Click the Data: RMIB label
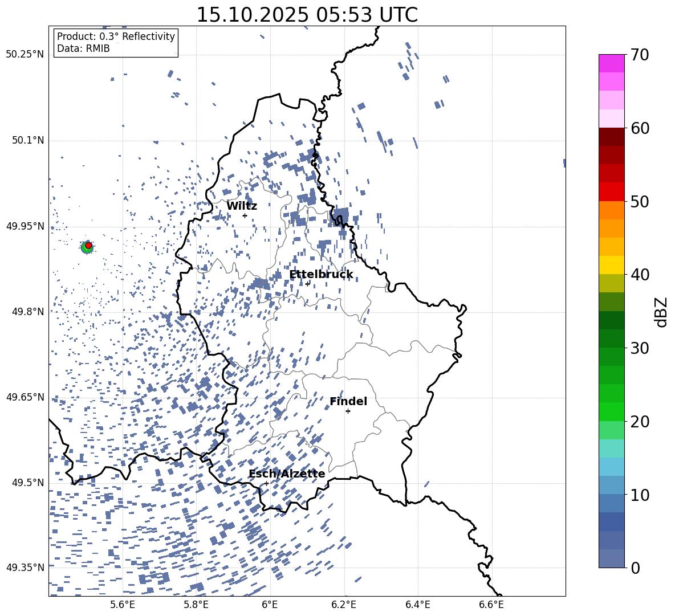Image resolution: width=675 pixels, height=616 pixels. pos(83,48)
